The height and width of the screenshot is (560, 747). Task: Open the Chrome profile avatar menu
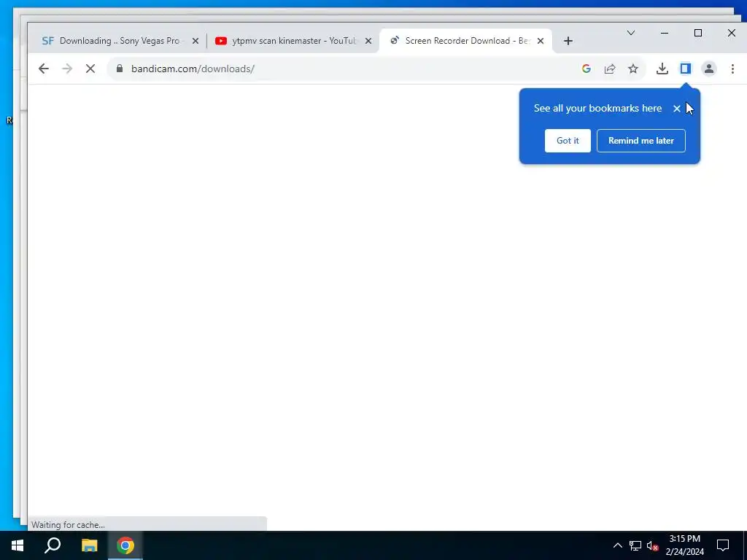pyautogui.click(x=709, y=69)
